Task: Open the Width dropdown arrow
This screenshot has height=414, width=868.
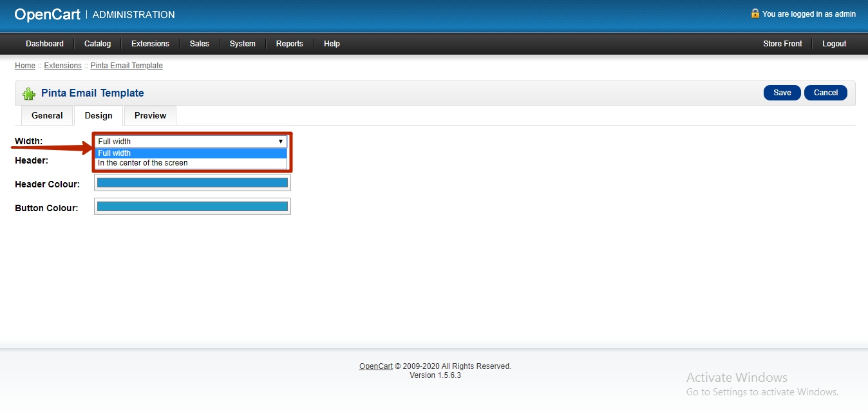Action: (x=281, y=141)
